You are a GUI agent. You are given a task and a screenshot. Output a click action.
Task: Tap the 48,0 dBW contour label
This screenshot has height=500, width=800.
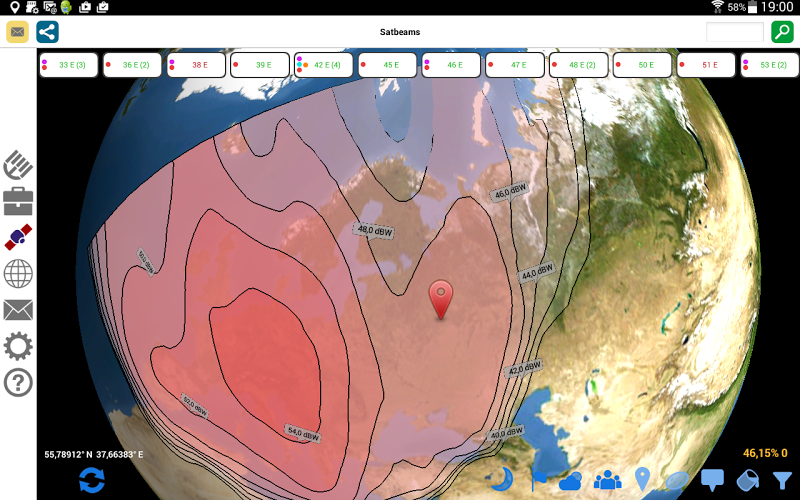click(374, 231)
